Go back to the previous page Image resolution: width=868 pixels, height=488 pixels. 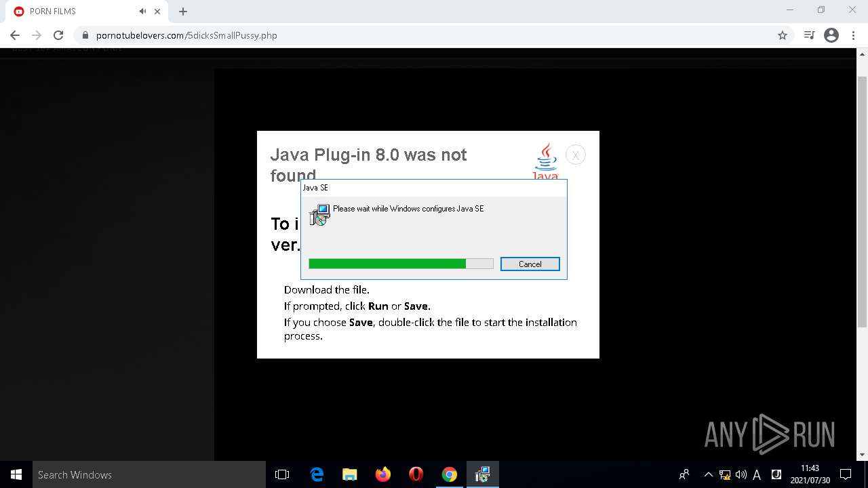pos(15,35)
